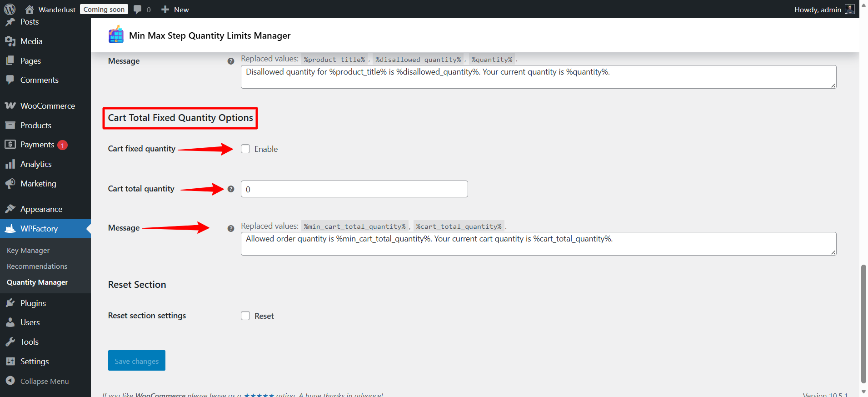Click the Comments icon in sidebar
Viewport: 868px width, 397px height.
coord(10,80)
